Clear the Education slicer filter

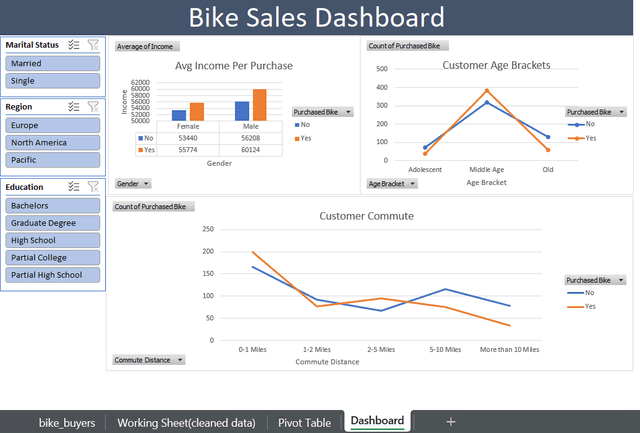click(x=93, y=186)
